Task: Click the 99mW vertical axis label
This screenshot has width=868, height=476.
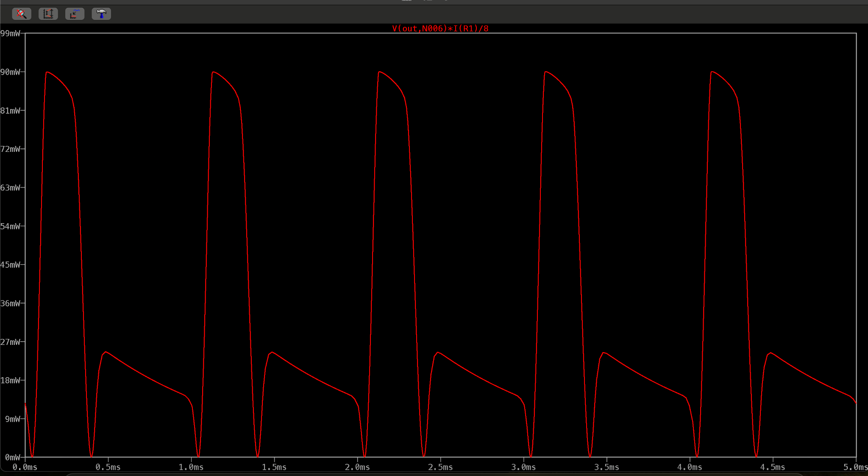Action: pos(10,33)
